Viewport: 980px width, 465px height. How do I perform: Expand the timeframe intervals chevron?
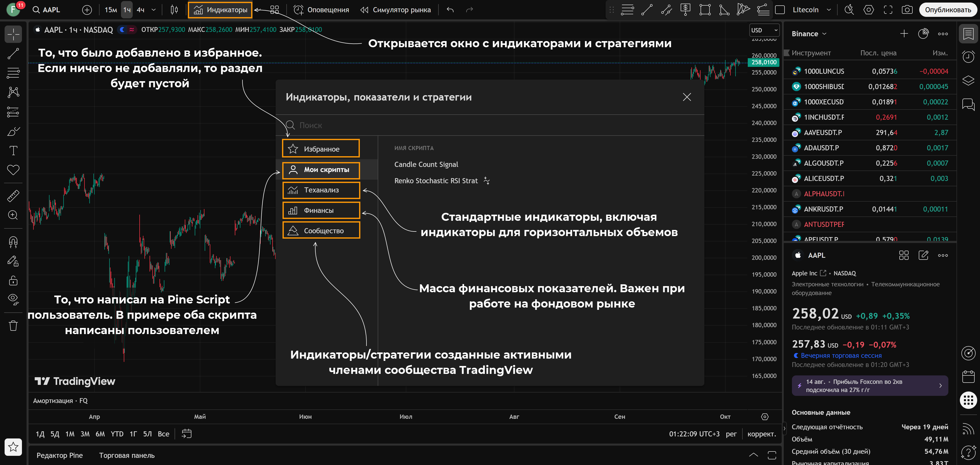pos(154,10)
